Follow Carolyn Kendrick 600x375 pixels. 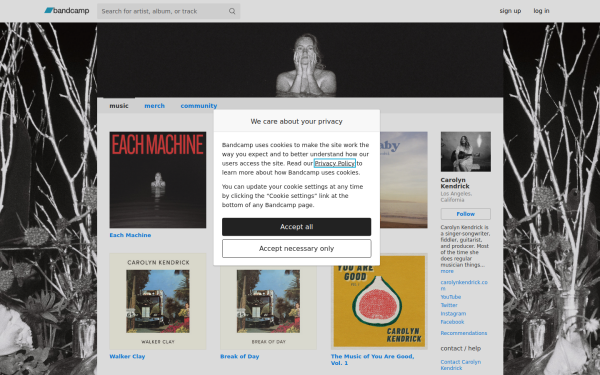tap(466, 214)
